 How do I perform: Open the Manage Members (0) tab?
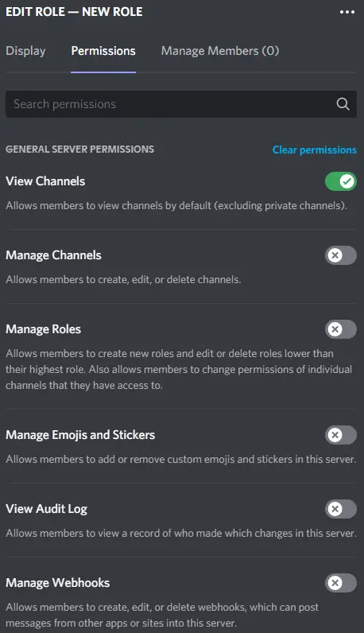click(x=220, y=51)
